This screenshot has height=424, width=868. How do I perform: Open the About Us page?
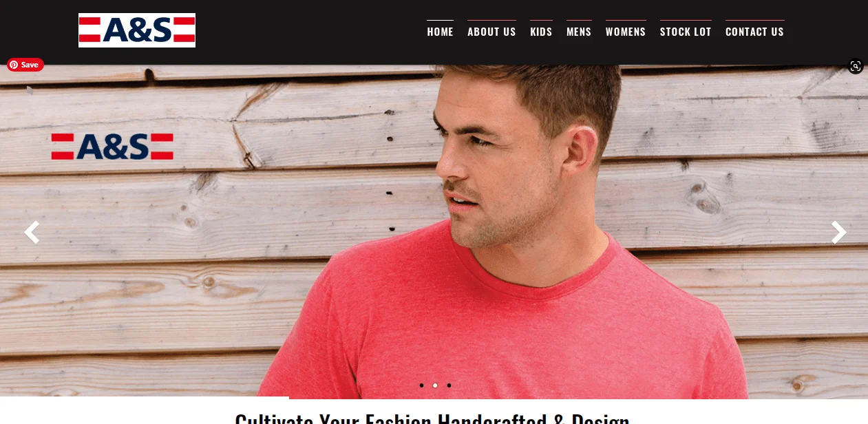(x=491, y=32)
